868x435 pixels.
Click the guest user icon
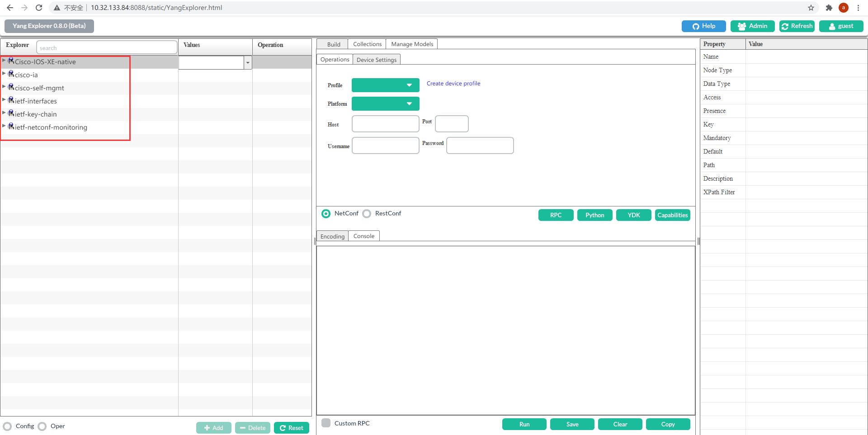point(833,26)
